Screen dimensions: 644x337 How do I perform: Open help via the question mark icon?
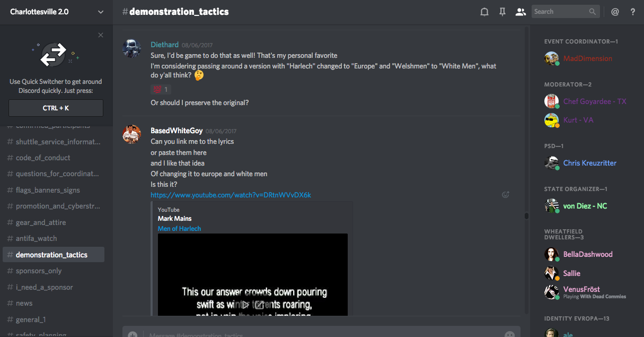[632, 12]
